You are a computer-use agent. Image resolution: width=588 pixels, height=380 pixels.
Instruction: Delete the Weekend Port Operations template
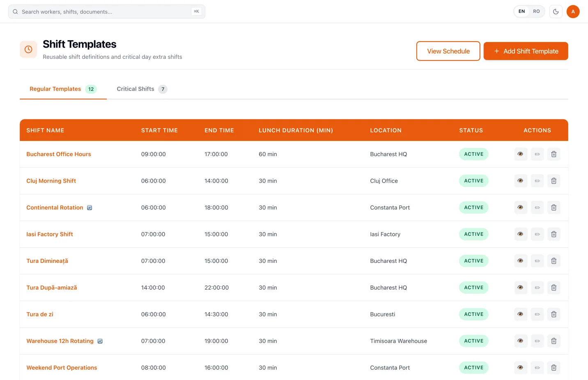pos(554,368)
